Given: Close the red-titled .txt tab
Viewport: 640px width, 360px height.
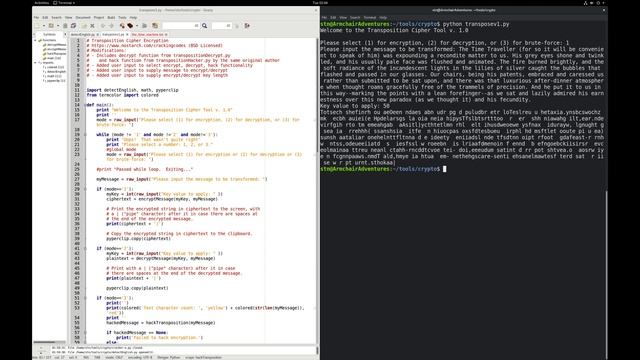Looking at the screenshot, I should (x=166, y=35).
